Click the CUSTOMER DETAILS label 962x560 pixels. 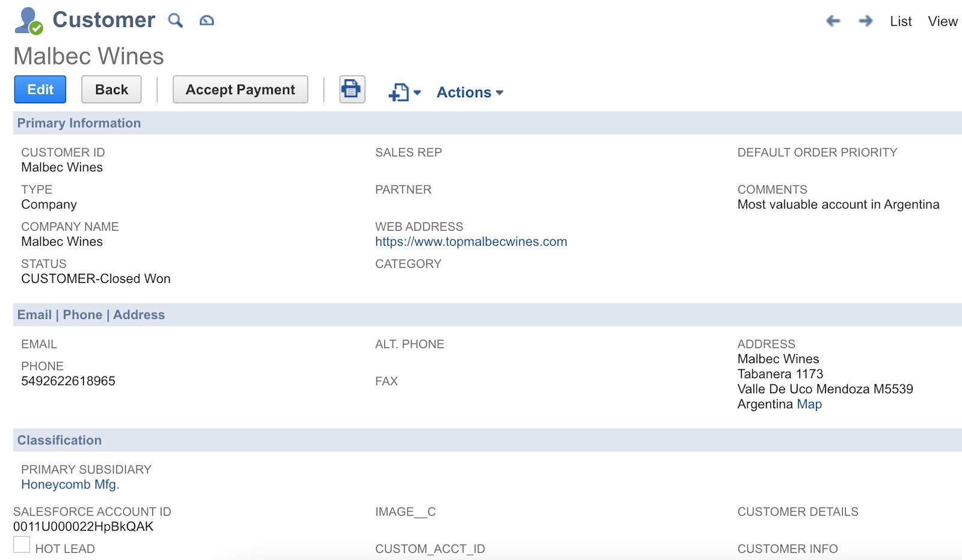pos(798,512)
